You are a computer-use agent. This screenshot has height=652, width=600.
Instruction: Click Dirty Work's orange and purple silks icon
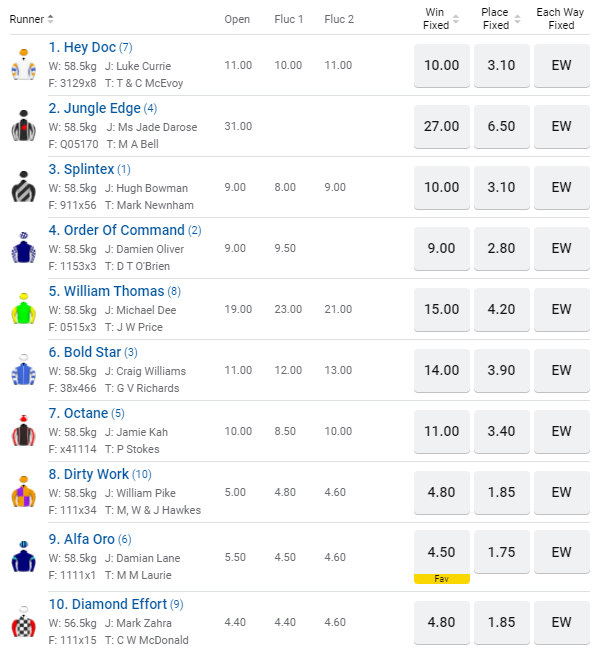coord(24,492)
